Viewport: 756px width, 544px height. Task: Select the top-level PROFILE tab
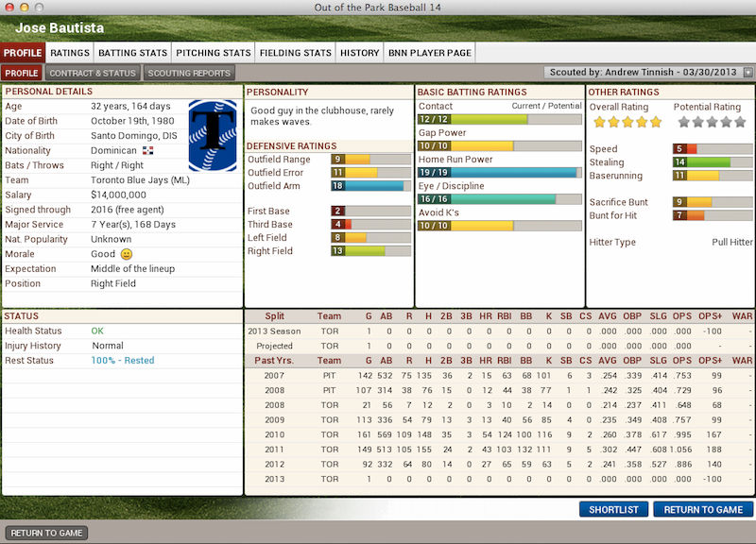pyautogui.click(x=23, y=53)
